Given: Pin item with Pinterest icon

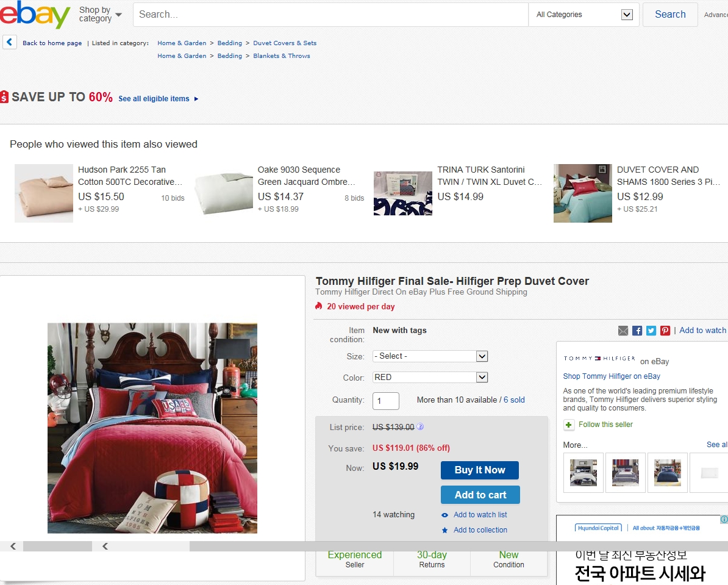Looking at the screenshot, I should click(x=665, y=331).
